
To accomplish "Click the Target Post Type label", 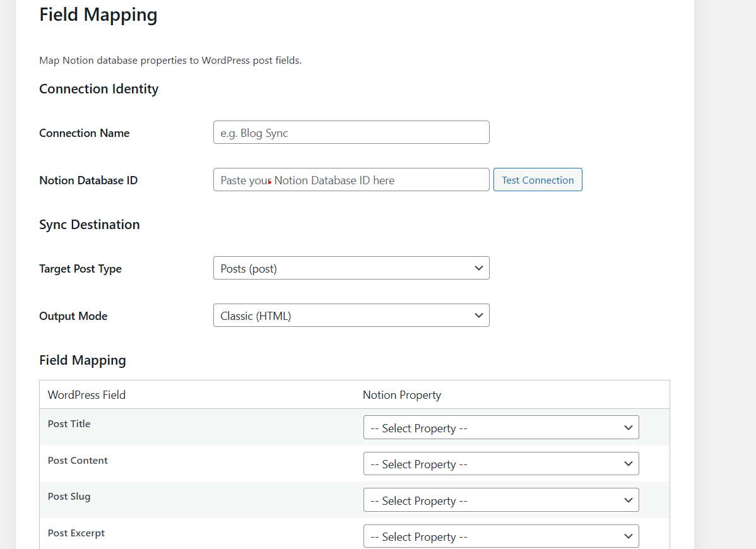I will click(80, 269).
